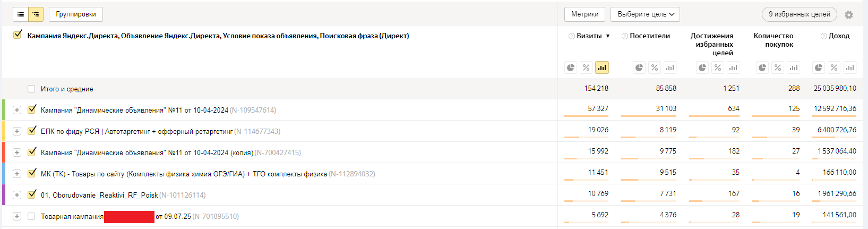Screen dimensions: 868x229
Task: Open the 'Выберите цель' dropdown
Action: click(645, 14)
